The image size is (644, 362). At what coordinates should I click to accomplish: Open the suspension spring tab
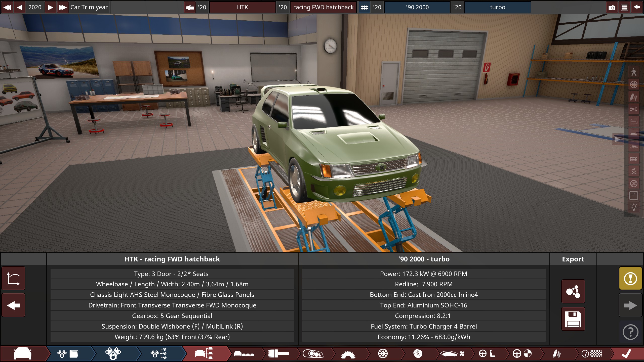[557, 354]
